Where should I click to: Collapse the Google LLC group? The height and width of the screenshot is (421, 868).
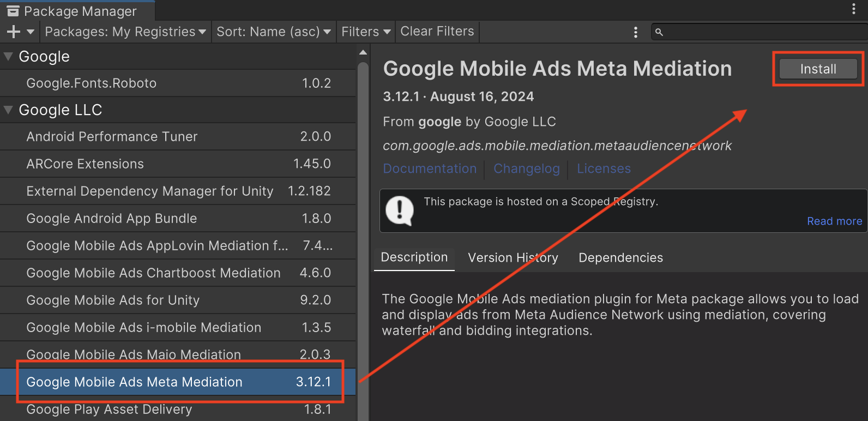[x=8, y=110]
